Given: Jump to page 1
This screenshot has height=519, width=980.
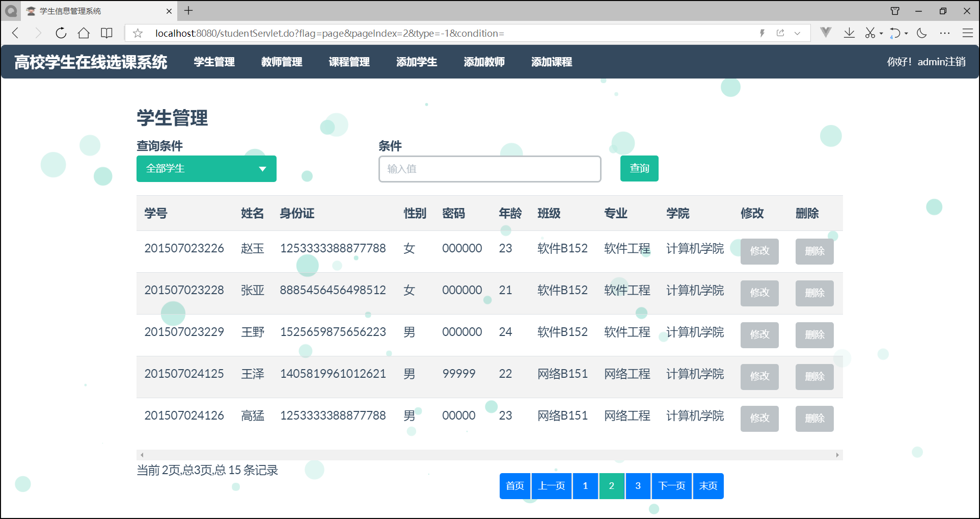Looking at the screenshot, I should tap(585, 486).
